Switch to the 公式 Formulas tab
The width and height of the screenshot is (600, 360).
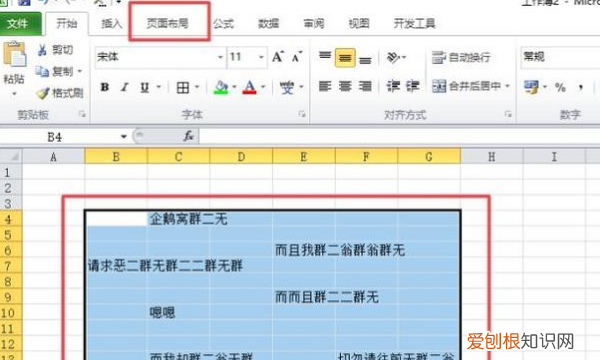[x=223, y=24]
